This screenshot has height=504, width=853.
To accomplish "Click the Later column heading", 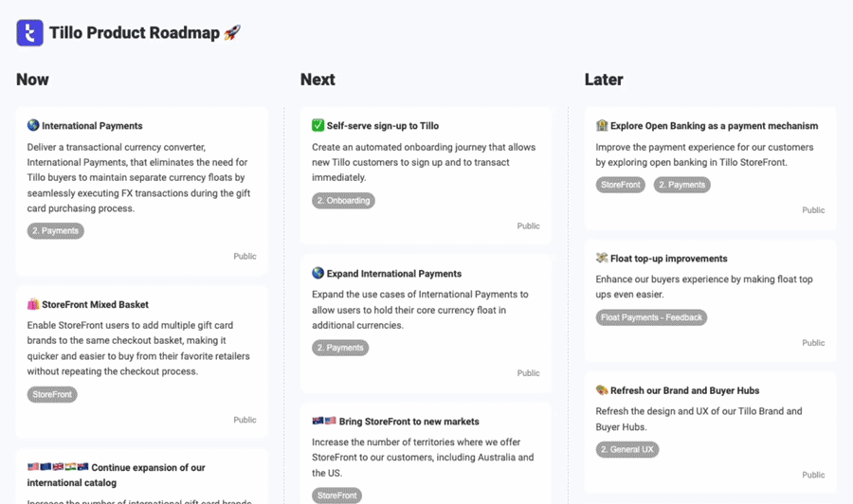I will pos(604,80).
